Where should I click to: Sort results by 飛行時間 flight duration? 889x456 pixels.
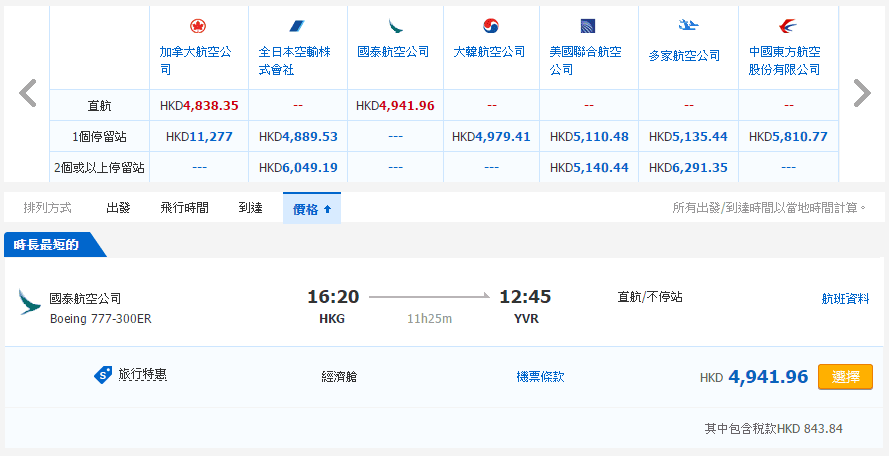click(184, 208)
